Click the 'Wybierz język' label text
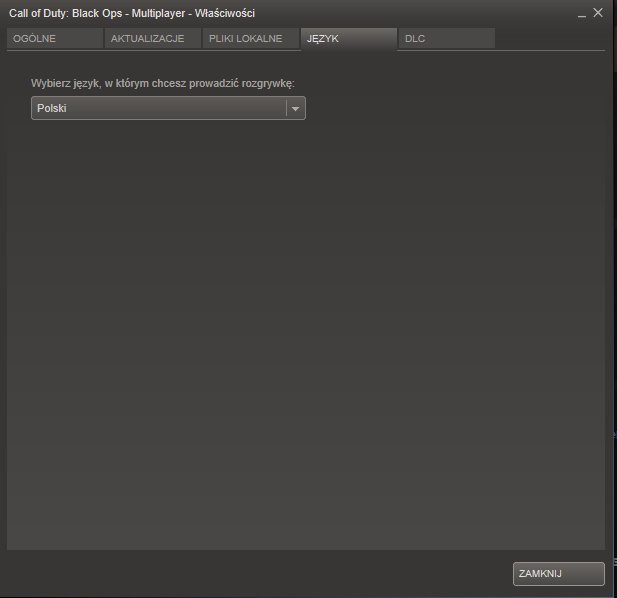617x598 pixels. click(163, 83)
